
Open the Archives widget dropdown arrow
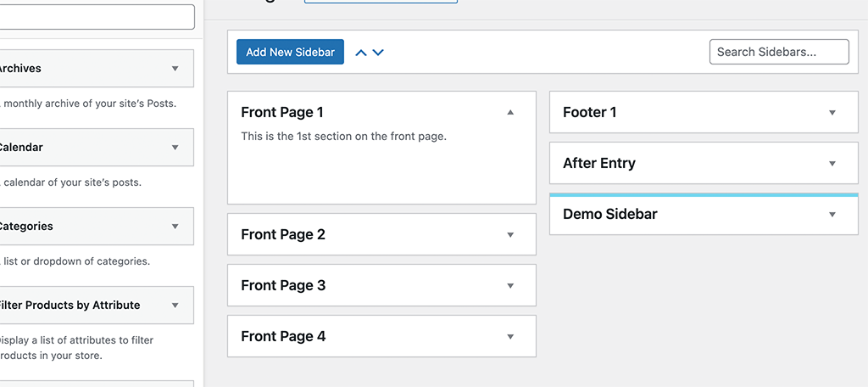point(175,69)
